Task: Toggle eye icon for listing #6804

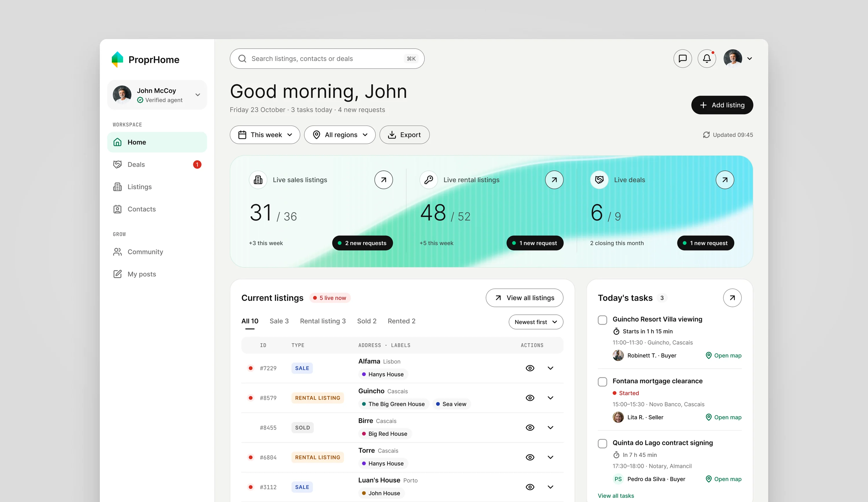Action: pyautogui.click(x=530, y=457)
